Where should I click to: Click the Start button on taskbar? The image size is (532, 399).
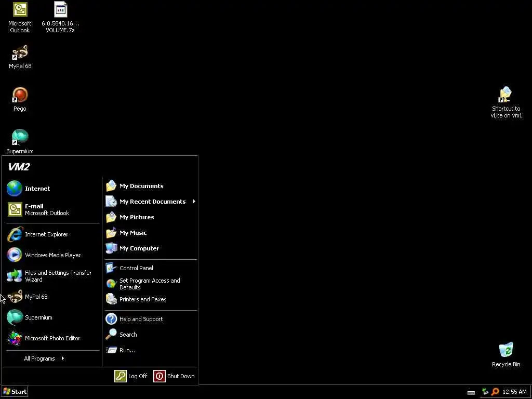point(14,392)
